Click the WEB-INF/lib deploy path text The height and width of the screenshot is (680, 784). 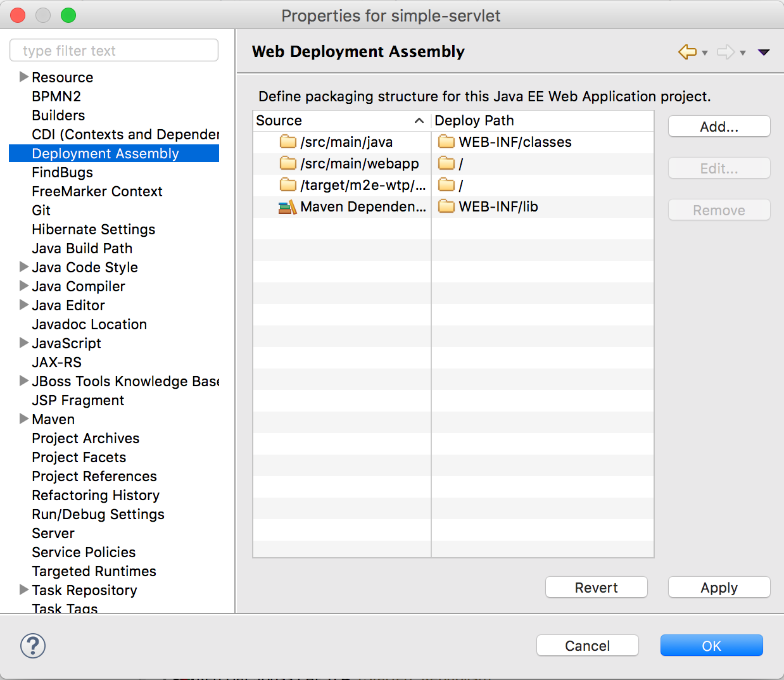coord(498,206)
